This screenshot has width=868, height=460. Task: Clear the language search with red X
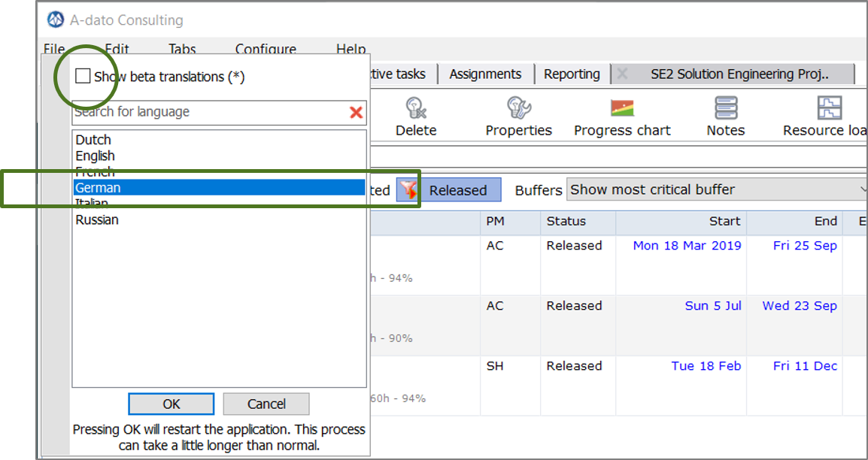click(356, 113)
